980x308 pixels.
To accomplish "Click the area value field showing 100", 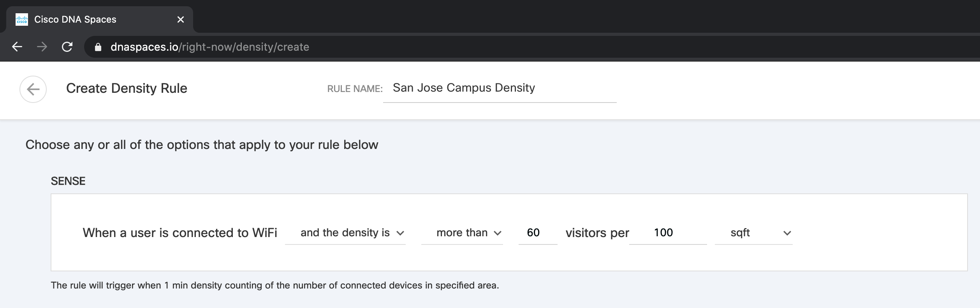I will point(667,233).
